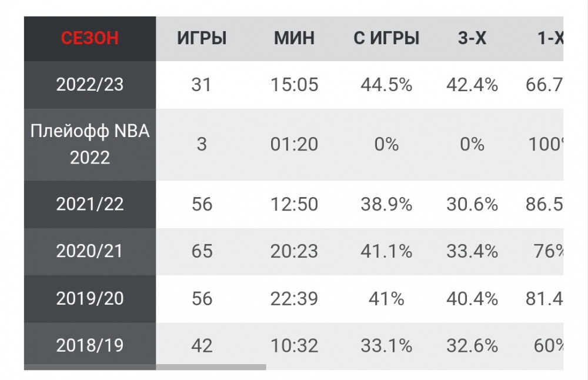Select the 30.6% three-point cell
This screenshot has height=380, width=588.
472,204
